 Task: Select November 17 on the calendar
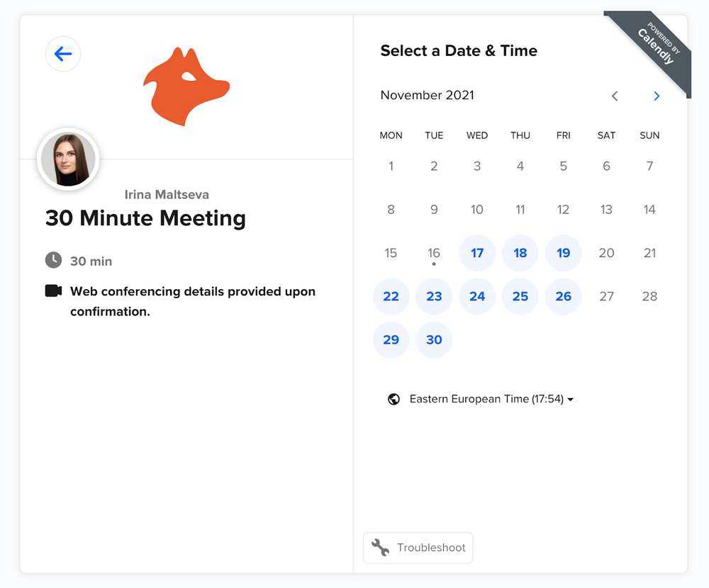tap(477, 253)
